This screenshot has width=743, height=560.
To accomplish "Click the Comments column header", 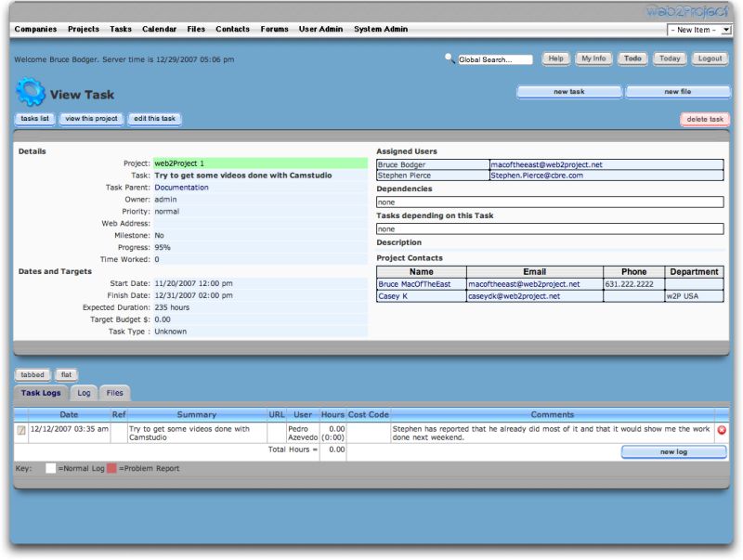I will tap(552, 414).
